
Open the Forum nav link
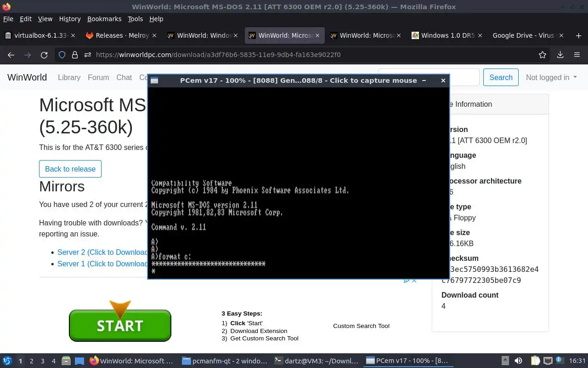pyautogui.click(x=98, y=77)
